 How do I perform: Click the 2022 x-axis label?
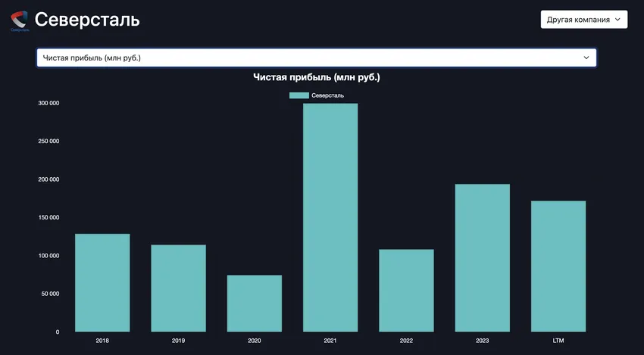[406, 341]
